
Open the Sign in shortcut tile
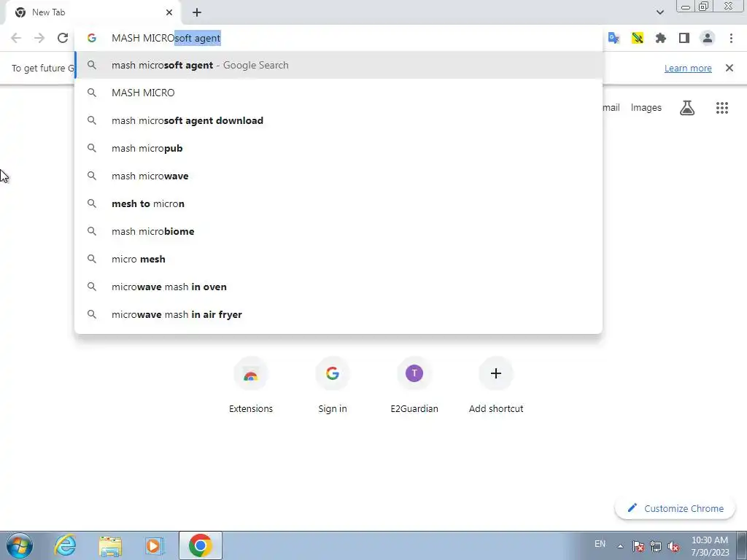[333, 386]
